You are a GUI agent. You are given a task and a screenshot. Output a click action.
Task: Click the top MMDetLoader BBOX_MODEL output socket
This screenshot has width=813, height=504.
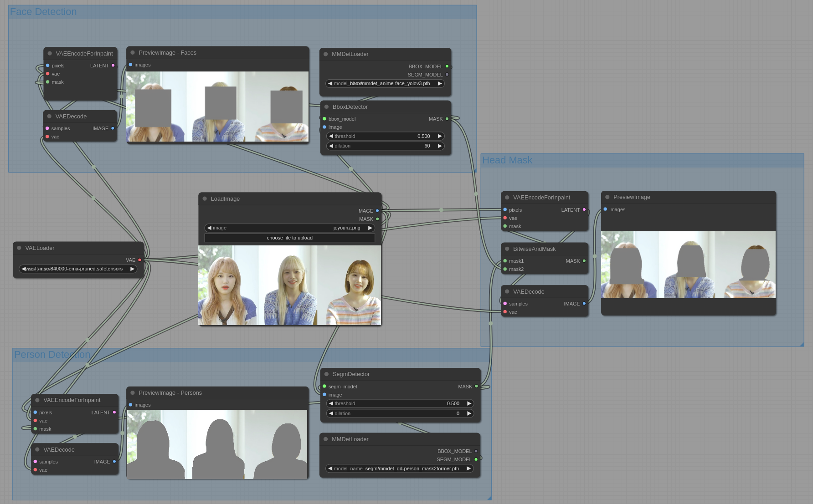click(447, 66)
